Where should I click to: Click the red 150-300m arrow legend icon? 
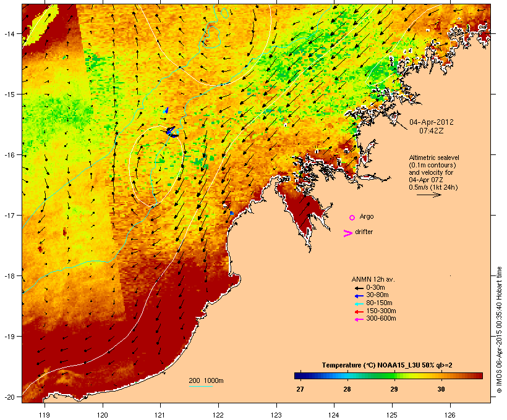click(359, 312)
